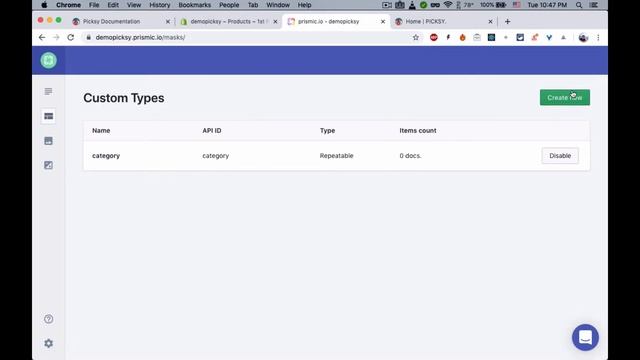
Task: Click the Items count column header
Action: (x=418, y=131)
